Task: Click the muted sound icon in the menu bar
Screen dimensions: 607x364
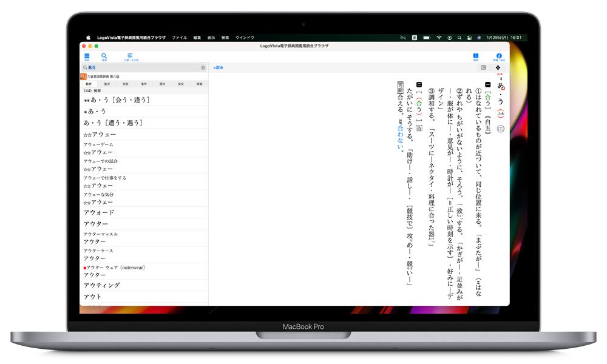Action: (403, 38)
